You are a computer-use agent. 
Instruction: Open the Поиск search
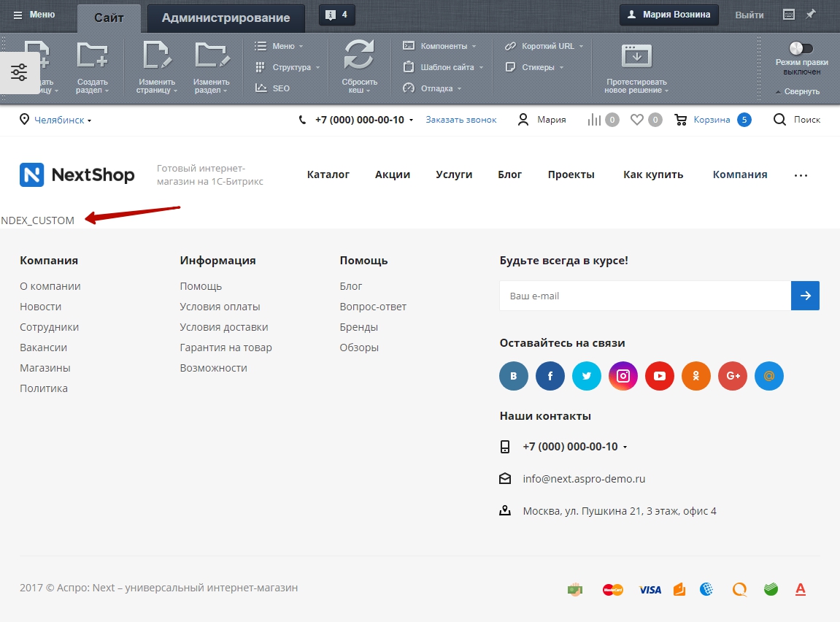coord(797,120)
